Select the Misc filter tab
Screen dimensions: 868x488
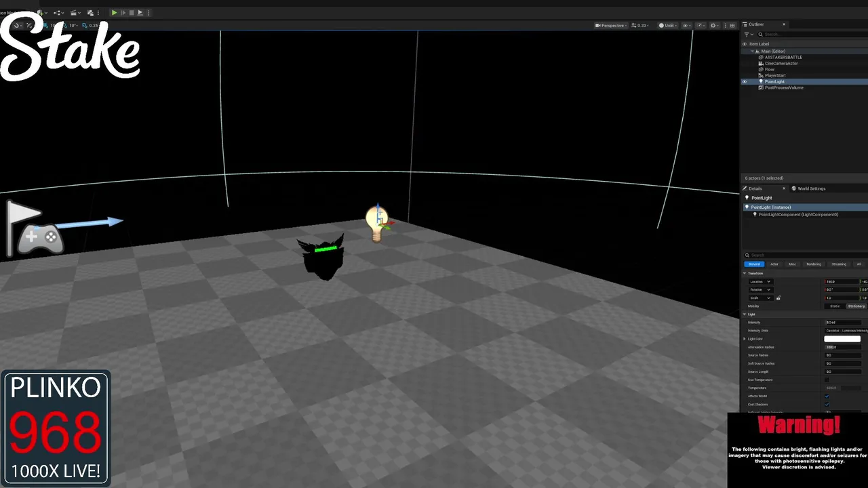tap(792, 264)
